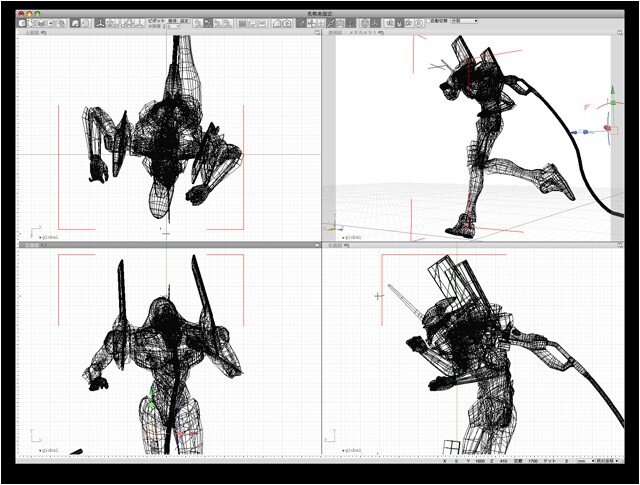Select the 正面図 viewport label
Screen dimensions: 640x485
31,245
